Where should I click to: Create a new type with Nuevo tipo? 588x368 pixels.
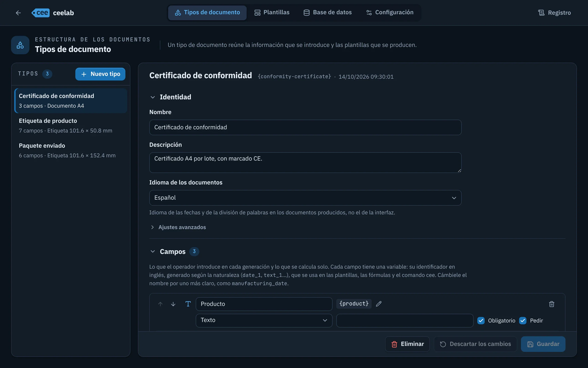tap(100, 74)
